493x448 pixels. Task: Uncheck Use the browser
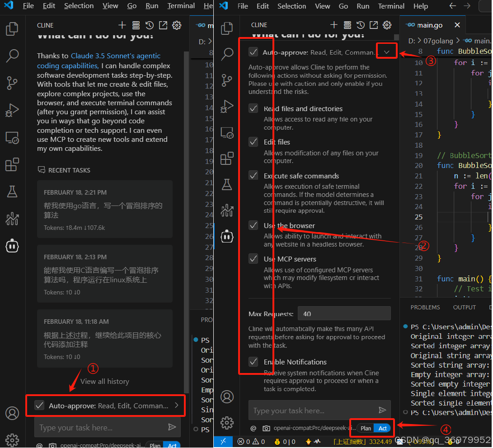pyautogui.click(x=253, y=225)
